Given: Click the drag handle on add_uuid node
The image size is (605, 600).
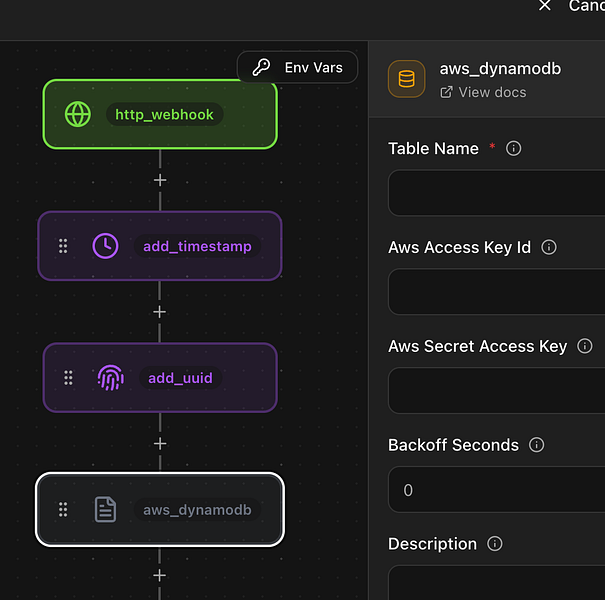Looking at the screenshot, I should 68,378.
